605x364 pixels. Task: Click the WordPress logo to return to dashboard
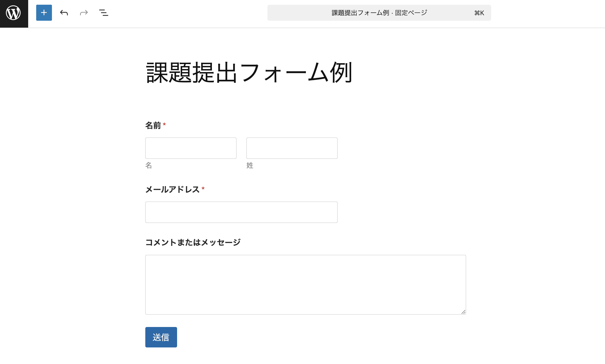click(14, 13)
